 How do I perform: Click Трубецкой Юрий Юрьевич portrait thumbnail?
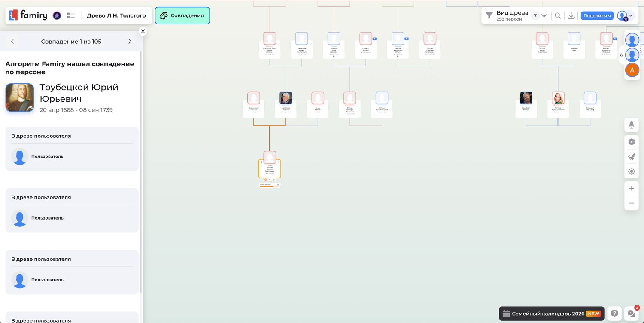click(x=20, y=98)
